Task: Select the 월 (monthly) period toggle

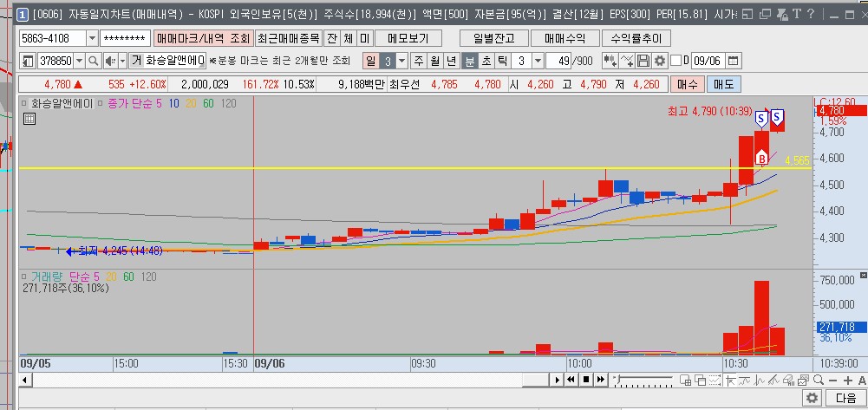Action: 435,61
